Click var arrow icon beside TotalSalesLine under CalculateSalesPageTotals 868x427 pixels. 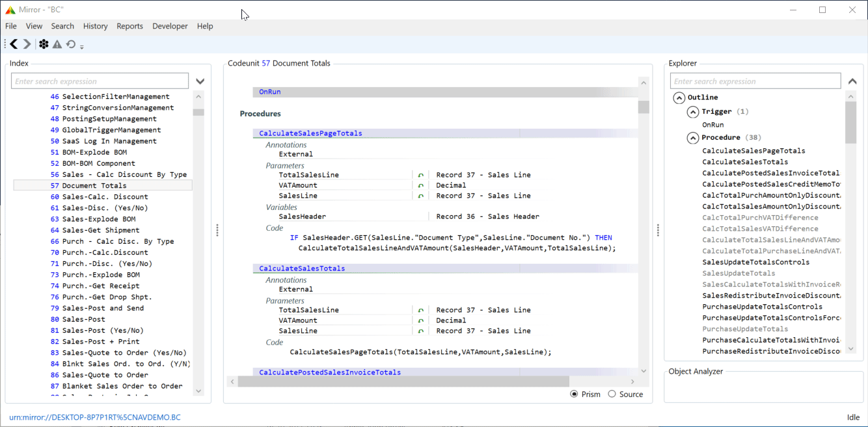[x=420, y=175]
